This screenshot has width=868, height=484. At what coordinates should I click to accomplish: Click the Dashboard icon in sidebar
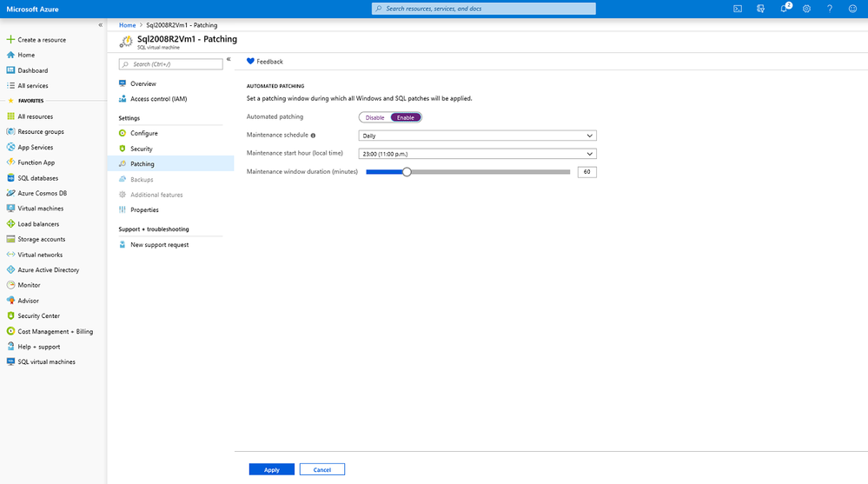click(x=10, y=70)
